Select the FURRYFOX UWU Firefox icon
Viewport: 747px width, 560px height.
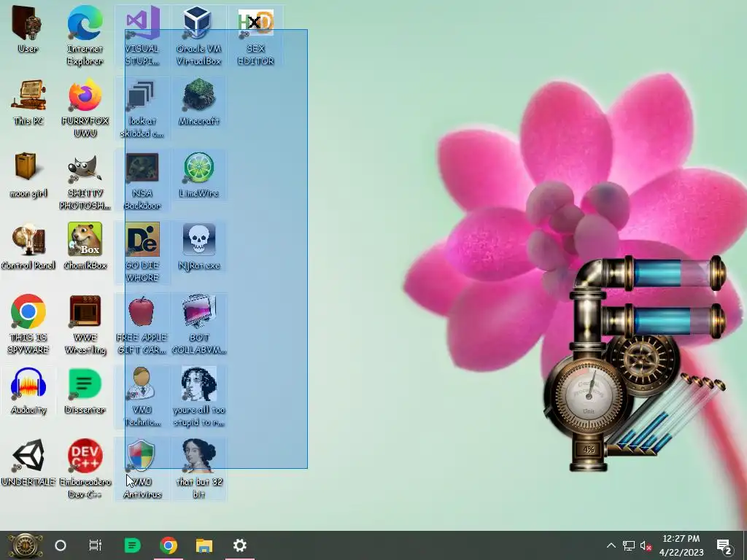click(85, 108)
